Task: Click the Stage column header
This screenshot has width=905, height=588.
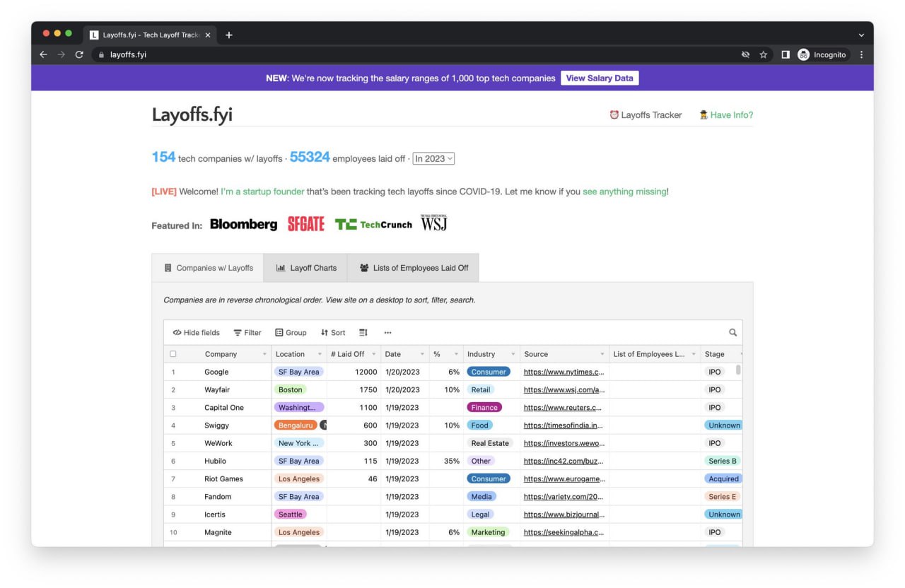Action: coord(721,354)
